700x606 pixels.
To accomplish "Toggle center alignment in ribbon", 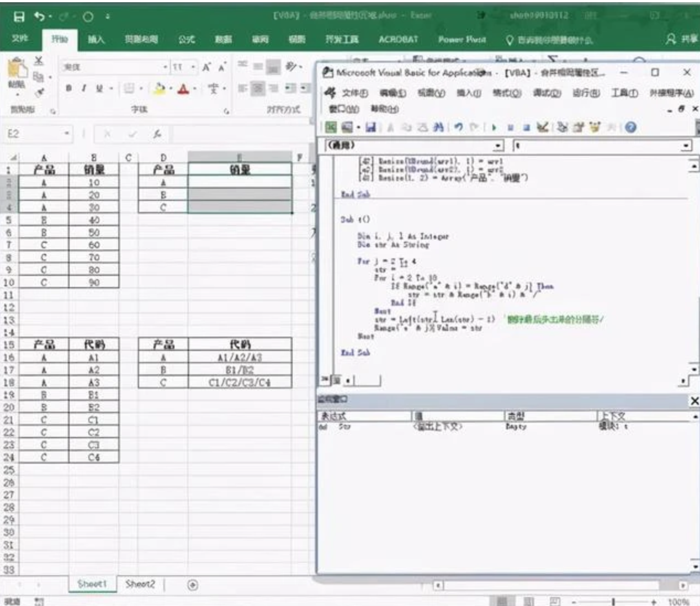I will point(257,88).
